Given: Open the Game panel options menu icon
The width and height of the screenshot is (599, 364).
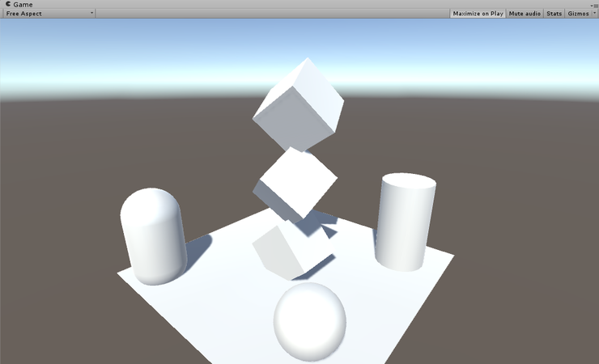Looking at the screenshot, I should (x=595, y=5).
